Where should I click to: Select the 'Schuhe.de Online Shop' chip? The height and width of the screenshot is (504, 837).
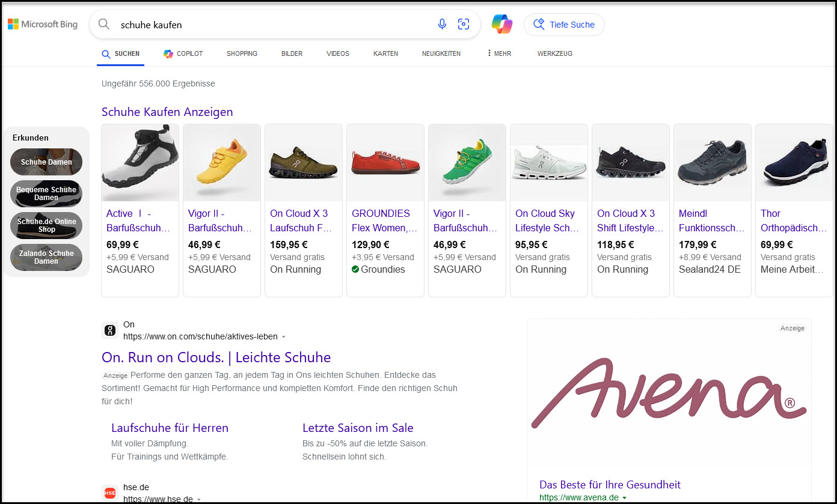(x=46, y=225)
